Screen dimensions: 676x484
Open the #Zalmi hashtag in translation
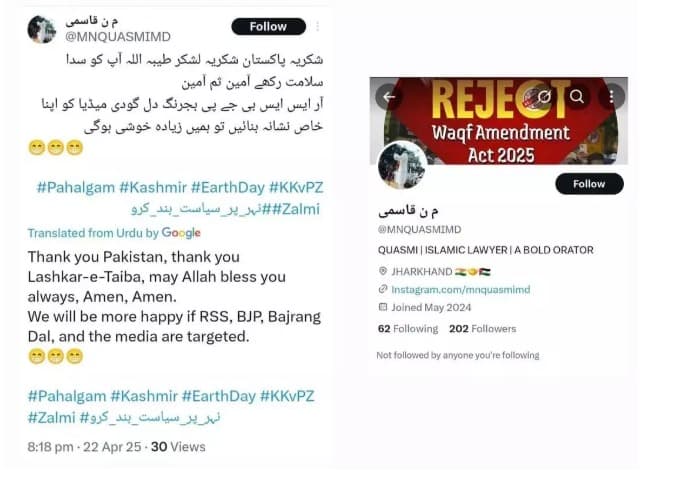(x=51, y=418)
